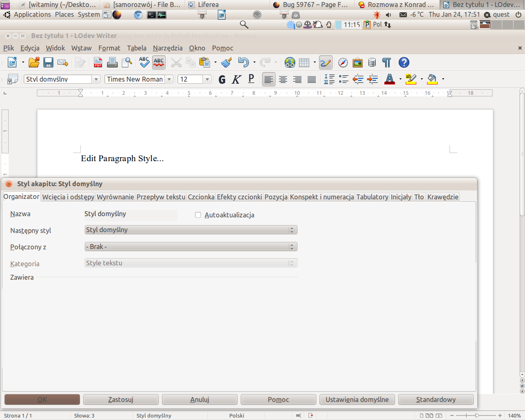Open the Applications menu in top panel

click(x=32, y=14)
